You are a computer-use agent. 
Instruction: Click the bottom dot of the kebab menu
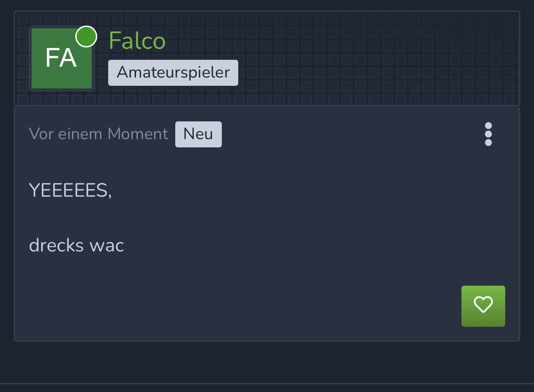tap(488, 142)
